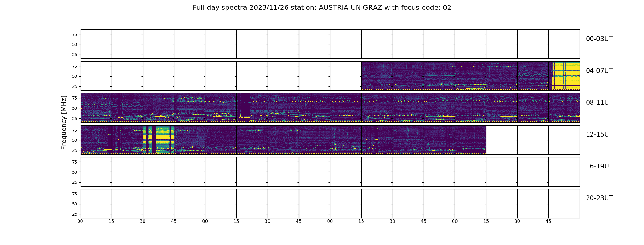The image size is (644, 245).
Task: Select the 16-19UT row label
Action: click(599, 166)
